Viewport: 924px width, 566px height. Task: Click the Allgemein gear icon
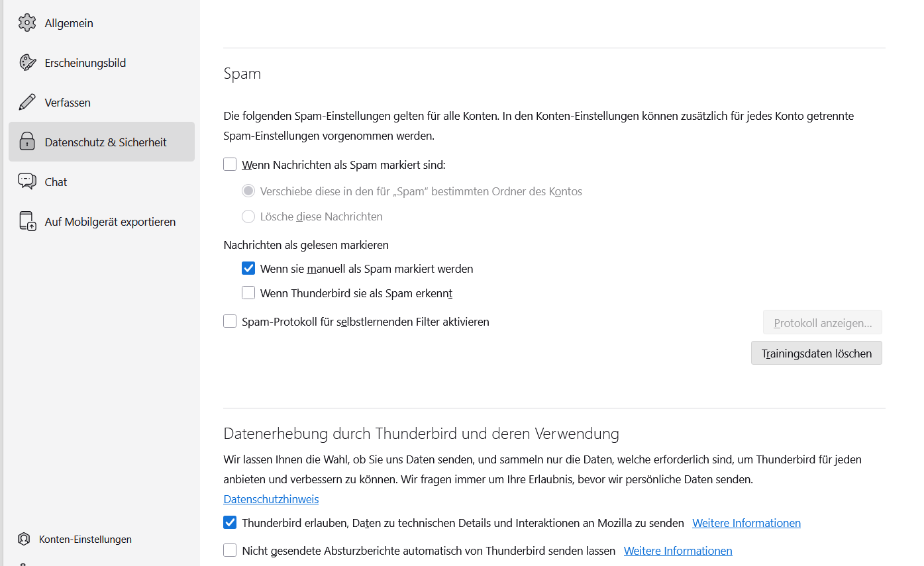tap(27, 23)
